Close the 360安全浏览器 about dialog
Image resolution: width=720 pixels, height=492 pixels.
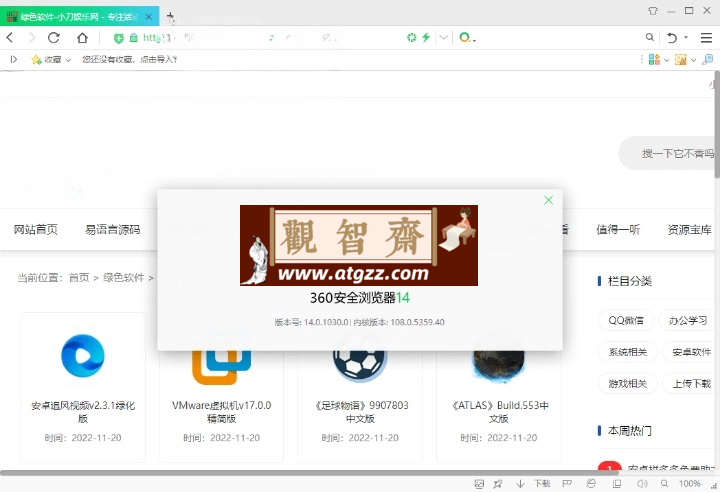point(548,200)
